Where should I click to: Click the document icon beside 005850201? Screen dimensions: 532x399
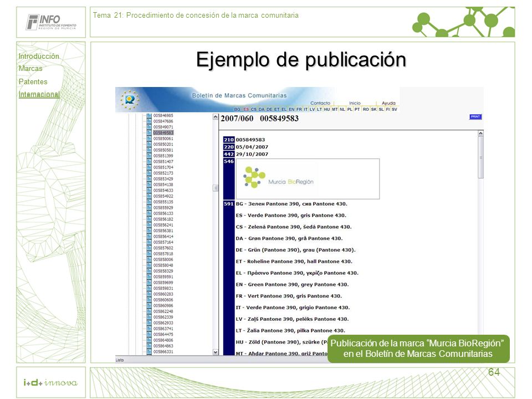pyautogui.click(x=149, y=144)
